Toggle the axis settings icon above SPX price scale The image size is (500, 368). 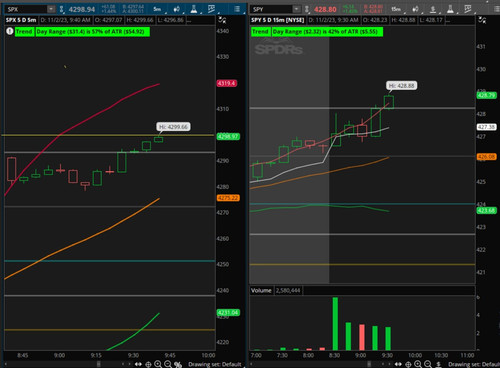click(x=222, y=20)
